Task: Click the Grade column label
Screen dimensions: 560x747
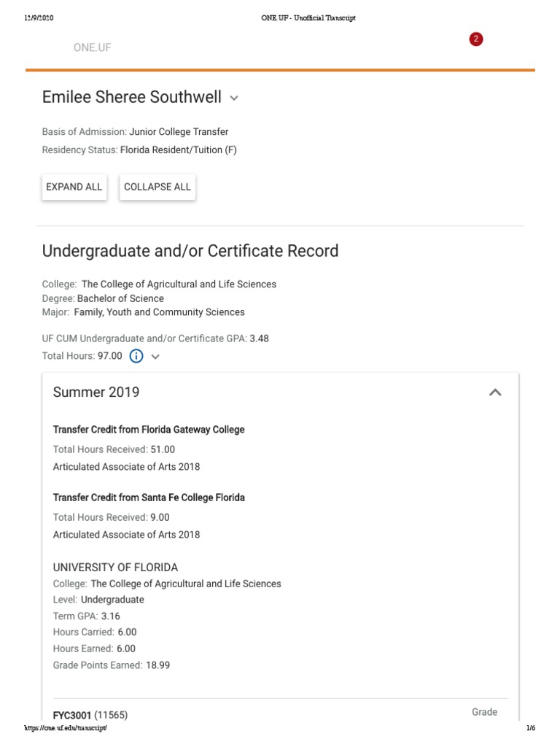Action: click(x=484, y=712)
